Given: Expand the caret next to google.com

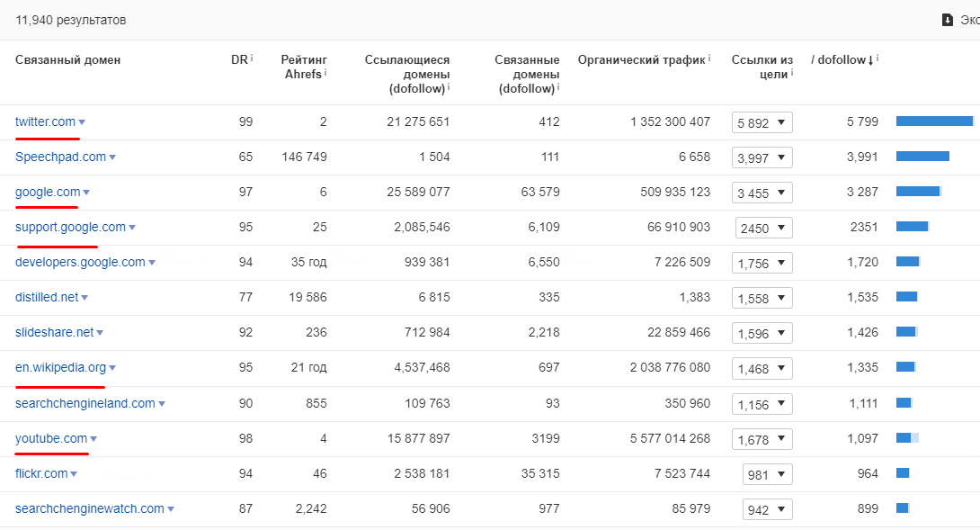Looking at the screenshot, I should tap(86, 193).
